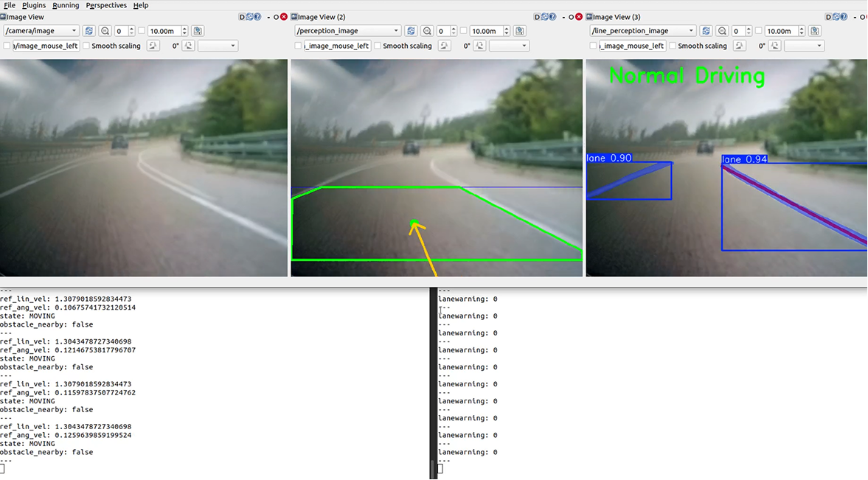Save image from the /camera/image panel
The image size is (868, 480).
198,31
